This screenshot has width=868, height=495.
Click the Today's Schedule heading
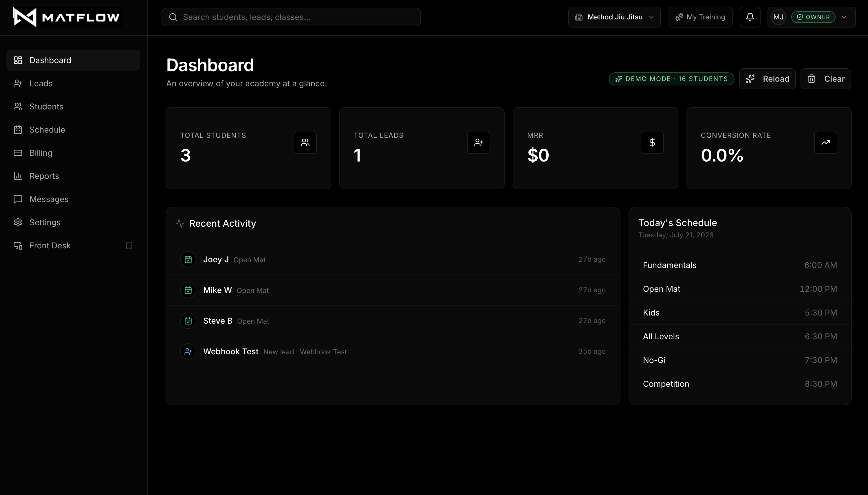(x=677, y=223)
